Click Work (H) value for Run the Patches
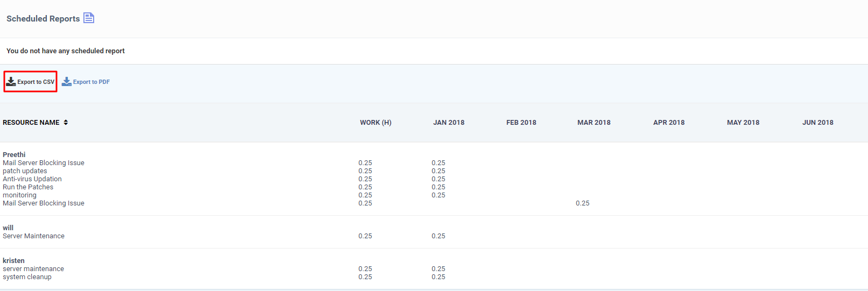Image resolution: width=868 pixels, height=291 pixels. pos(365,187)
